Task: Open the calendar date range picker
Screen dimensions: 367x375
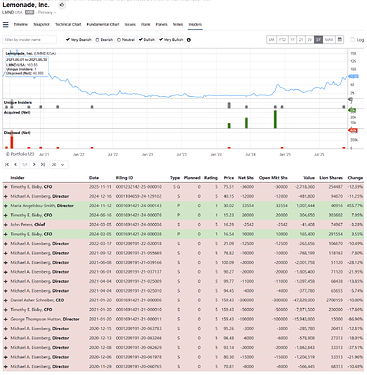Action: [x=339, y=40]
